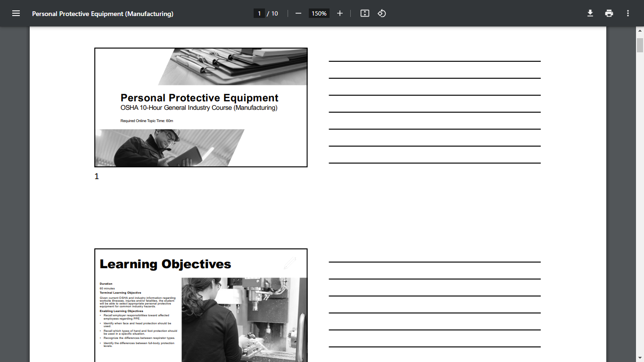Click the page number label below slide one
Screen dimensions: 644x362
(96, 176)
